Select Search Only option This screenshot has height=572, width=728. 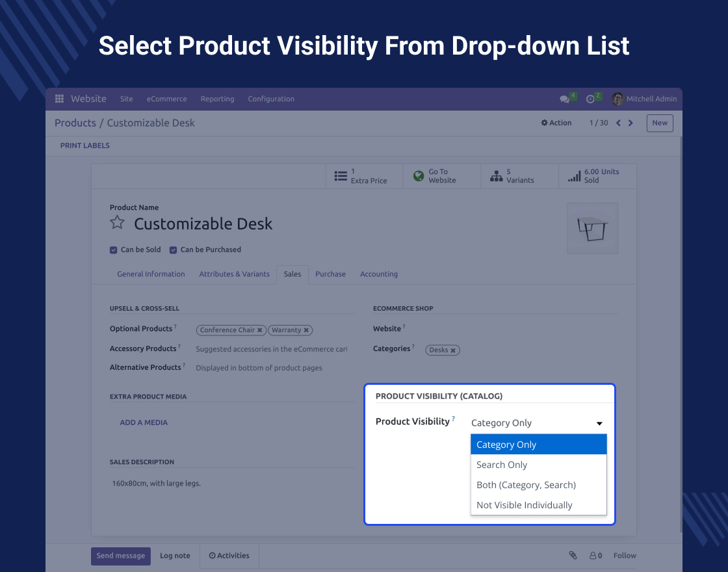coord(539,465)
